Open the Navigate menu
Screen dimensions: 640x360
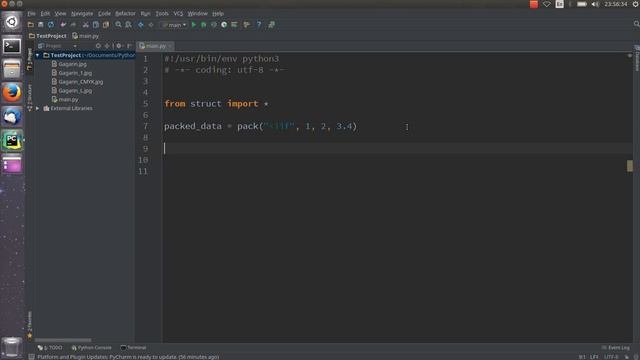pos(82,13)
